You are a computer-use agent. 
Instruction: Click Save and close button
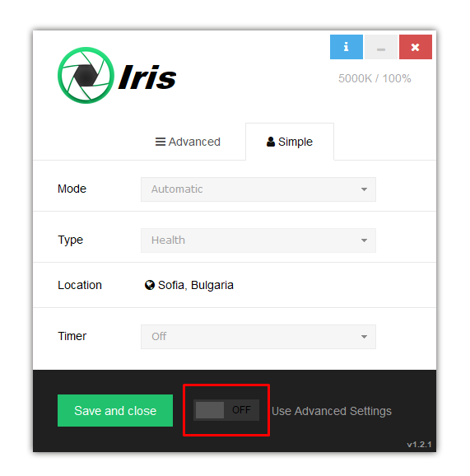tap(115, 410)
